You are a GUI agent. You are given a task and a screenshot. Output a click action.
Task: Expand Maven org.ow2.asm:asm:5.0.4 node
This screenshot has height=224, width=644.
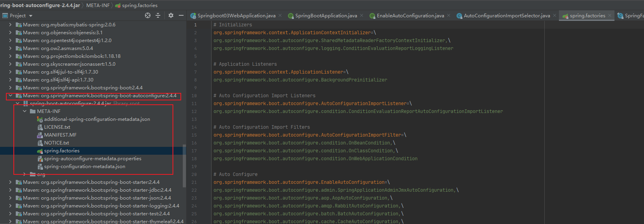pos(10,48)
